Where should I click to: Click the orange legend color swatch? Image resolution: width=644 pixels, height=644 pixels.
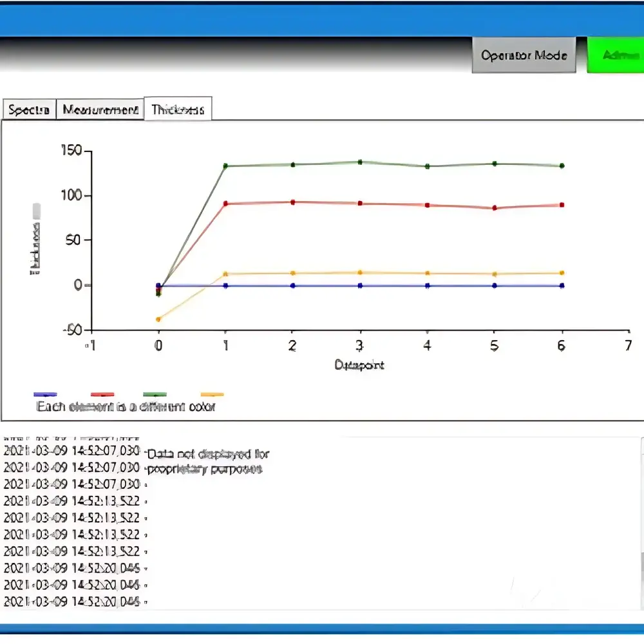point(212,394)
